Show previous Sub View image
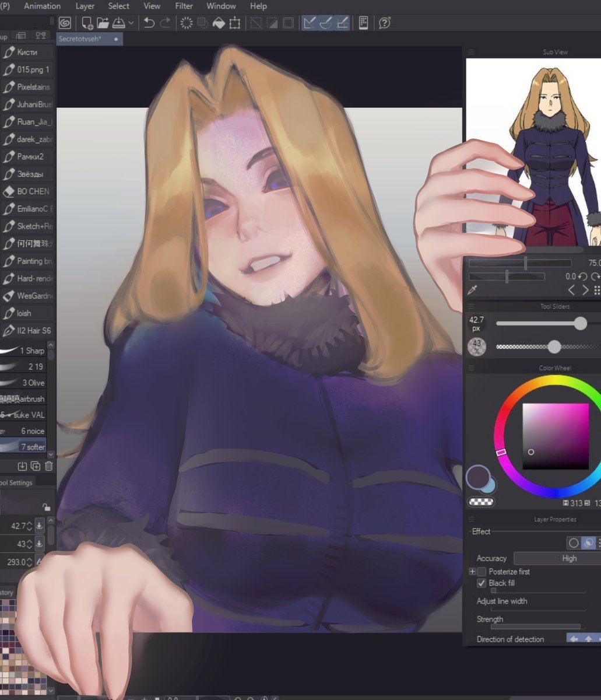 (571, 290)
